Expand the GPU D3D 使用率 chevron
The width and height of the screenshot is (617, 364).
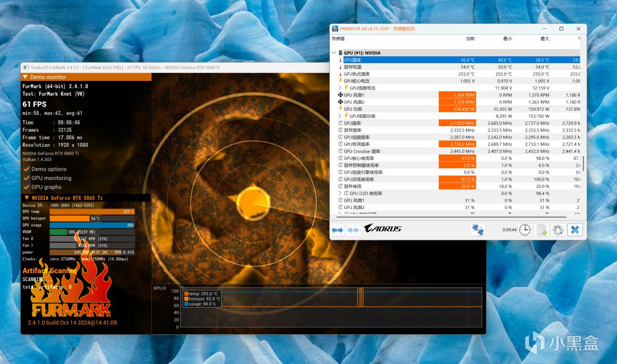coord(340,194)
